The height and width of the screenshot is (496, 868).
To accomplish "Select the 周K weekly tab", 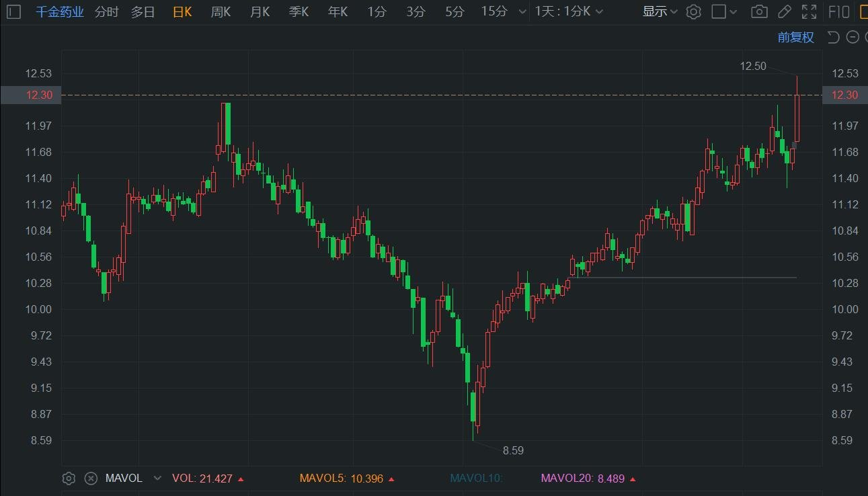I will click(x=221, y=11).
